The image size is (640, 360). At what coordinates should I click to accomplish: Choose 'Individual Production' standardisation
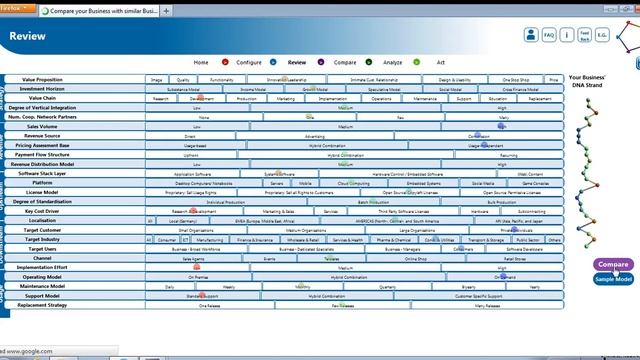click(x=226, y=202)
